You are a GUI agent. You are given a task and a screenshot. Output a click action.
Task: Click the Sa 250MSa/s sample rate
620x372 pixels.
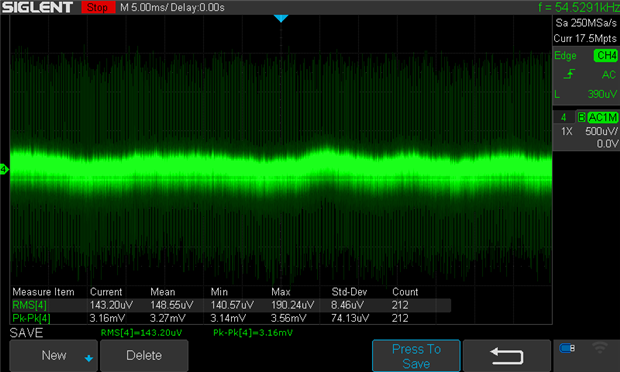click(x=586, y=23)
